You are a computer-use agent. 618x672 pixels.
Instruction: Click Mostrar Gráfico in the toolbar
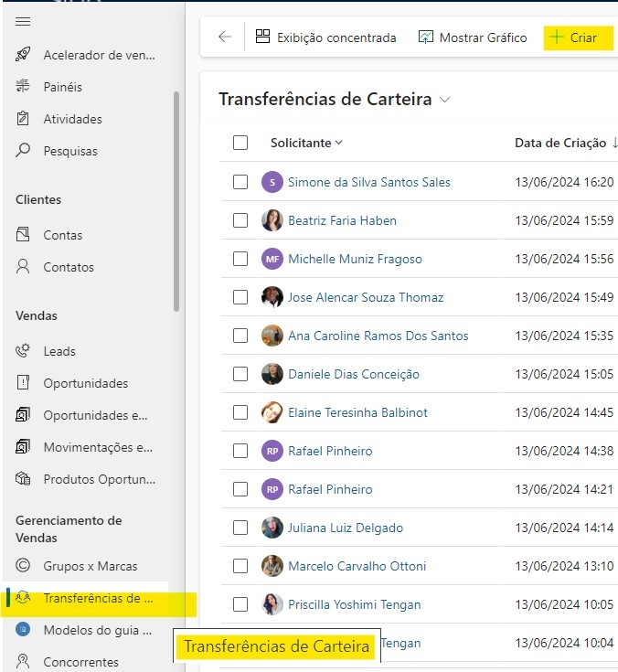[473, 37]
